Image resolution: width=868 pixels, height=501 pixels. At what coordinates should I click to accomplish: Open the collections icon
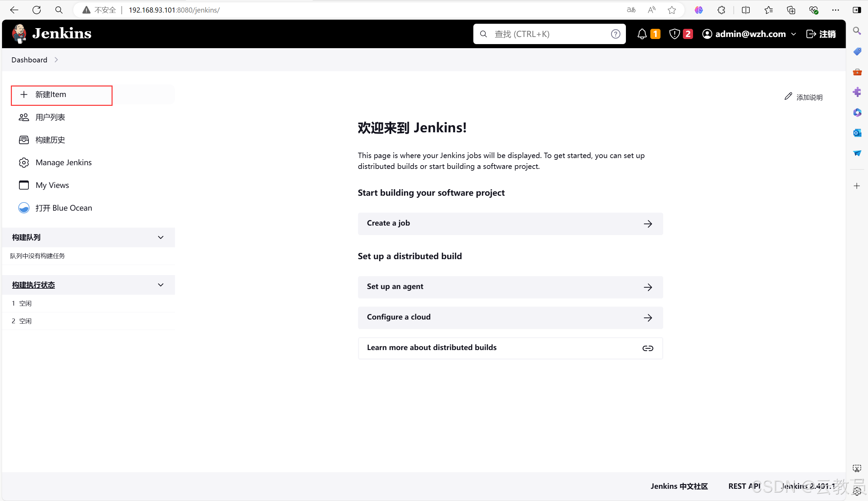[x=791, y=10]
